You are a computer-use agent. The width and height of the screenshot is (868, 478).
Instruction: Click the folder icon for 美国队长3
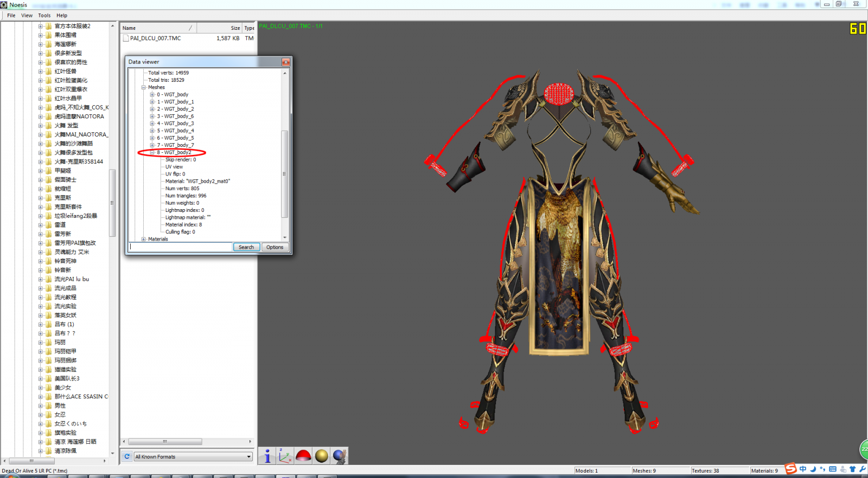49,379
